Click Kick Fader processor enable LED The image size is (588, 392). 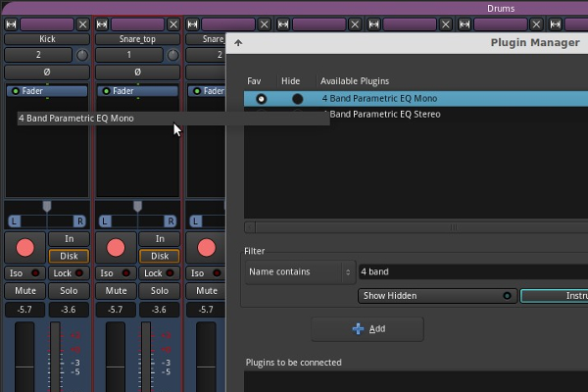click(x=16, y=91)
